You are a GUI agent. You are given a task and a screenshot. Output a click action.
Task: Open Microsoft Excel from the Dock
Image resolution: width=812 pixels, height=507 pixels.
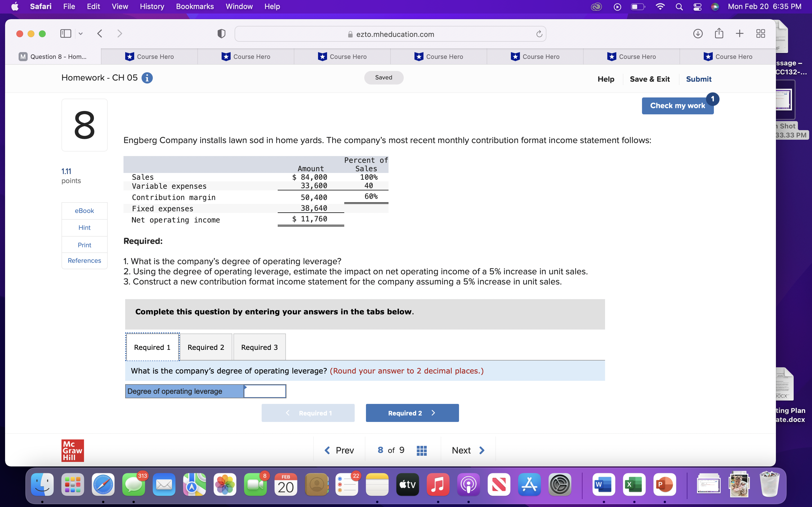pos(634,484)
